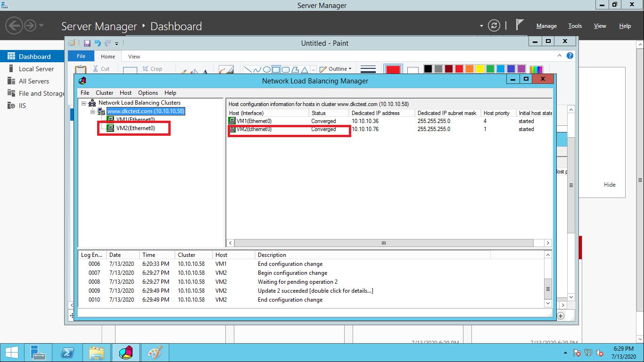This screenshot has width=644, height=362.
Task: Open the Manage menu in Server Manager
Action: click(x=546, y=26)
